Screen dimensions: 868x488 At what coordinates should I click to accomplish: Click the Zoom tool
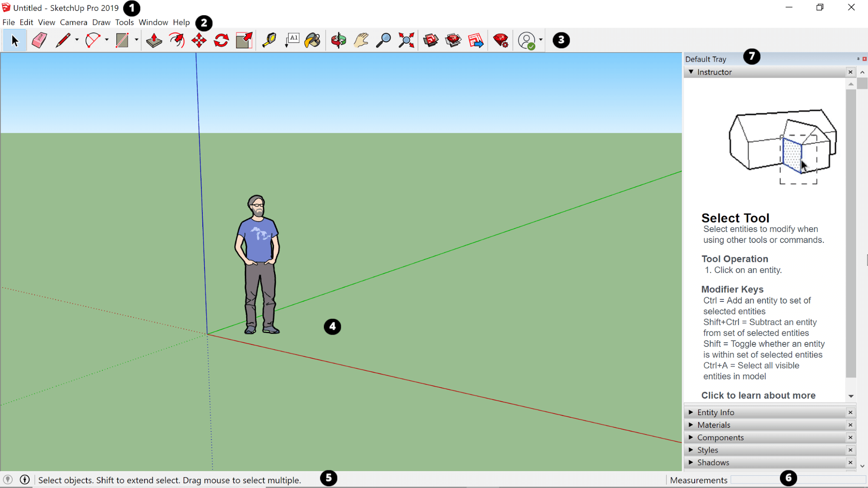point(383,40)
